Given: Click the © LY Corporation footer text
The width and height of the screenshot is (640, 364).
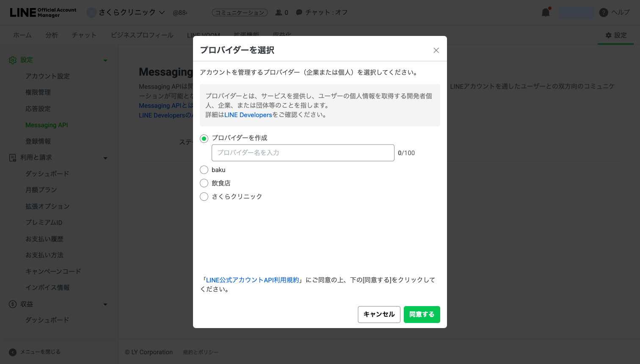Looking at the screenshot, I should pos(149,352).
